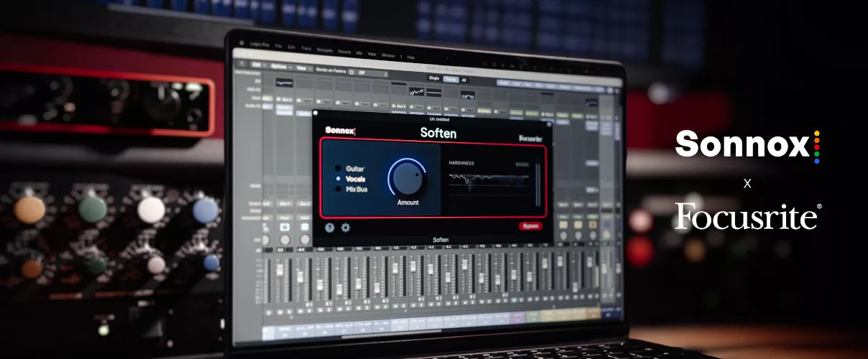The height and width of the screenshot is (359, 868).
Task: Open the Mix menu
Action: point(359,53)
